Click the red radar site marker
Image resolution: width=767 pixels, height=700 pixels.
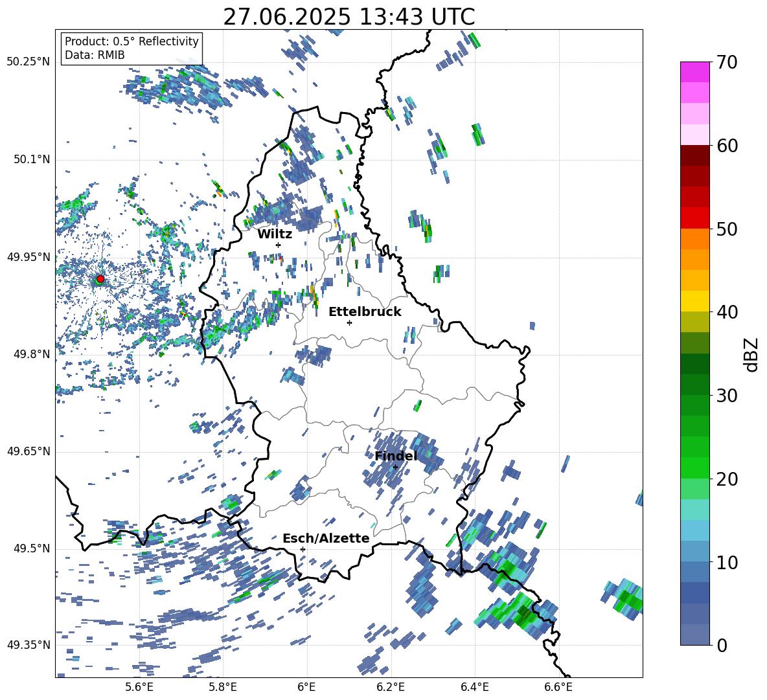click(x=100, y=279)
